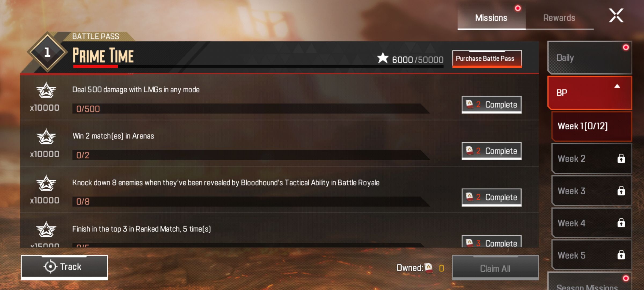Click the star icon beside 6000/50000 points
Image resolution: width=644 pixels, height=290 pixels.
[383, 58]
